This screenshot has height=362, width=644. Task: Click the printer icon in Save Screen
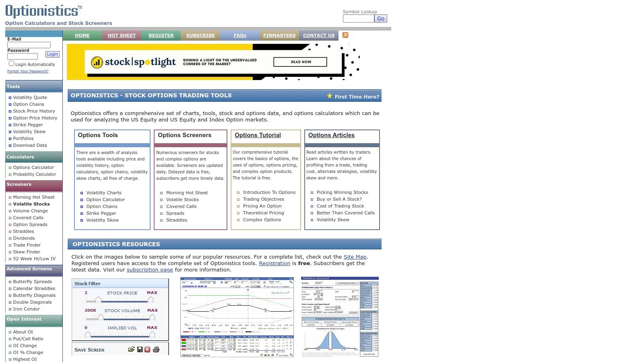156,350
